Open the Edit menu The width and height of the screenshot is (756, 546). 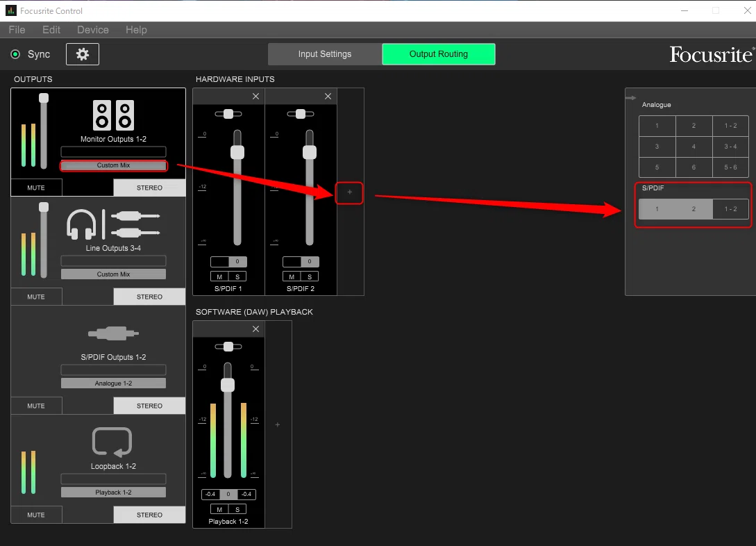coord(51,30)
